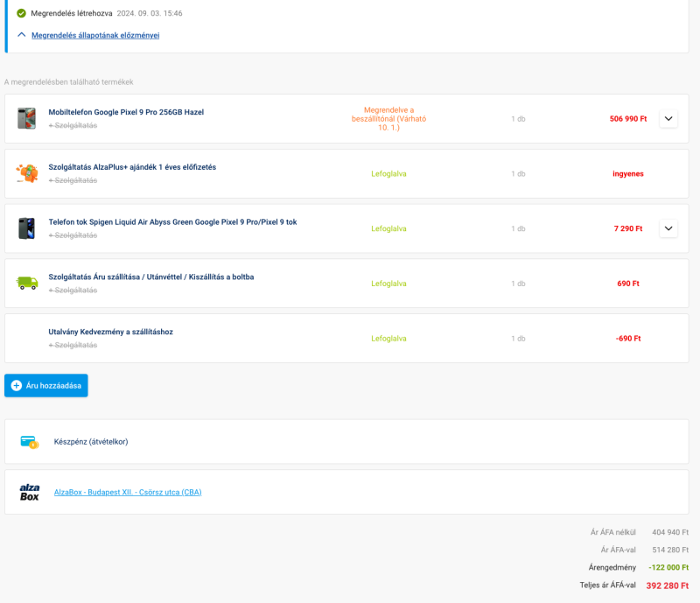Open the Utalvány Kedvezmény a szállításhoz item
This screenshot has width=700, height=603.
110,332
